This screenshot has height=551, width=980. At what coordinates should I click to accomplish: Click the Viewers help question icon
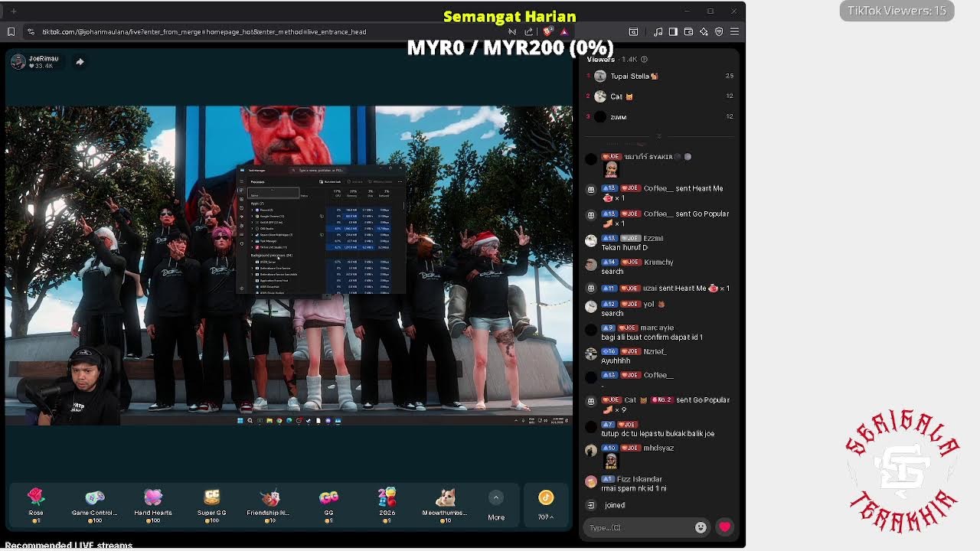644,59
